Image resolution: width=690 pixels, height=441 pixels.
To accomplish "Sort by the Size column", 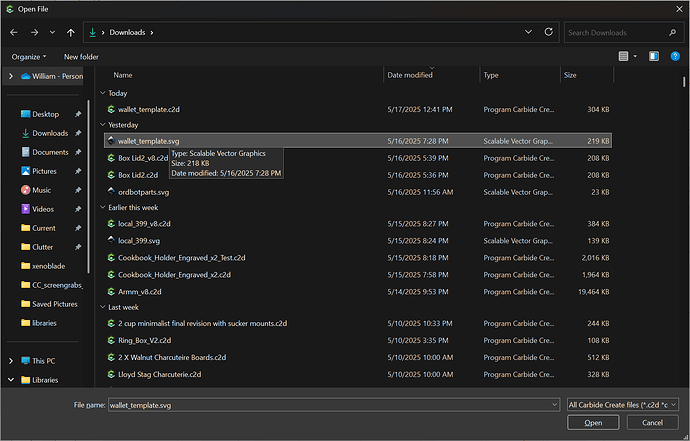I will click(x=570, y=75).
